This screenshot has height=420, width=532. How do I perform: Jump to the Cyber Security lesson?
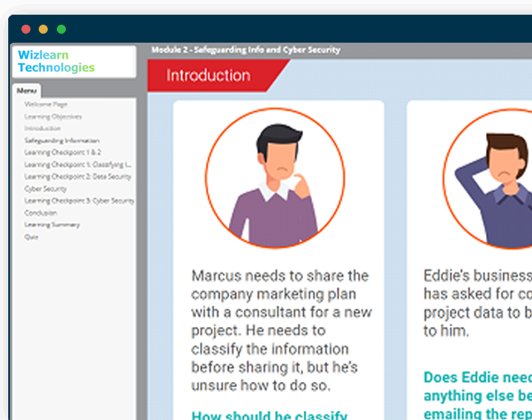pos(45,189)
